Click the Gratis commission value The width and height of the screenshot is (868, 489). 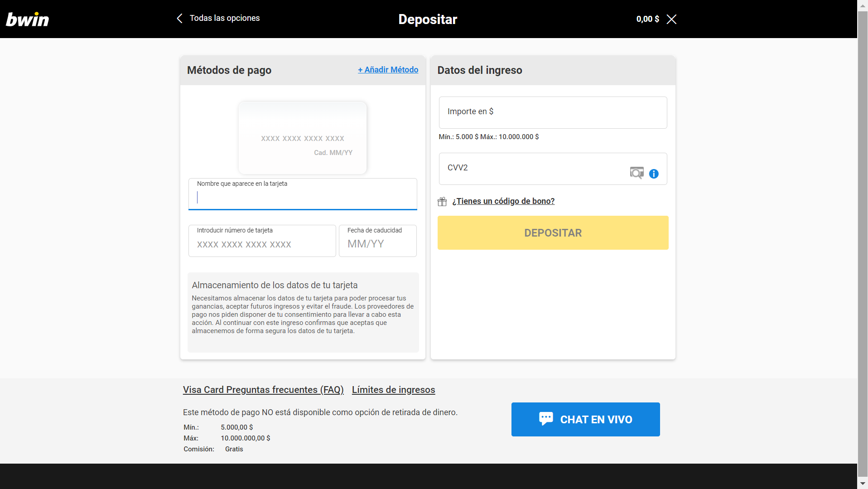pyautogui.click(x=234, y=449)
